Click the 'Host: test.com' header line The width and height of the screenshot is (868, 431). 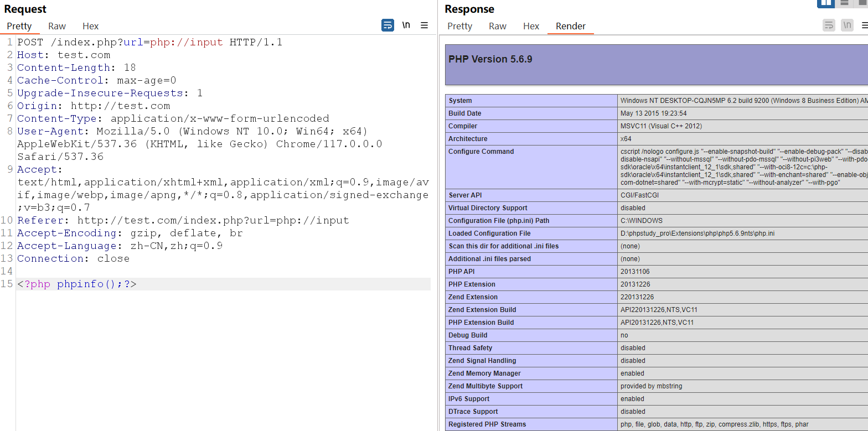64,55
